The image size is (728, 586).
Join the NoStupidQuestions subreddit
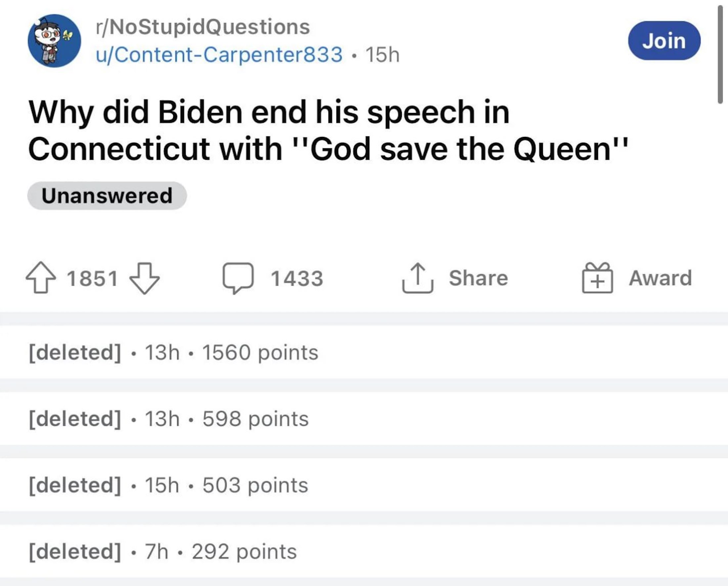pyautogui.click(x=664, y=40)
